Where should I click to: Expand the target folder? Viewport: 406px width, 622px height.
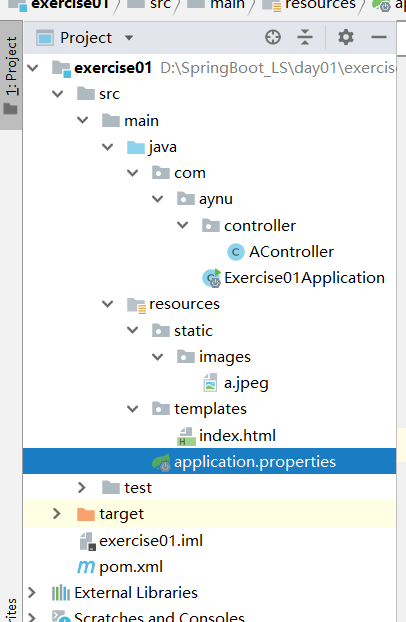57,514
